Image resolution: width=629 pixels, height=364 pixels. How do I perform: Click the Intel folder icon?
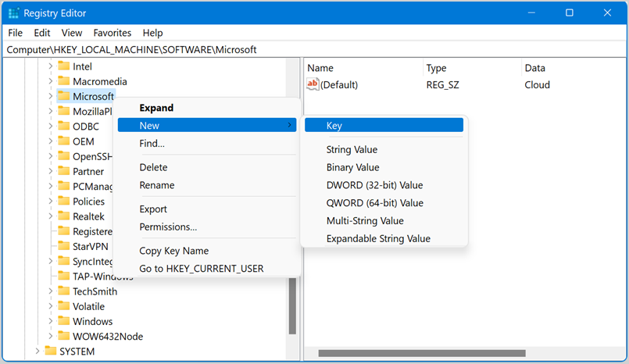[64, 66]
